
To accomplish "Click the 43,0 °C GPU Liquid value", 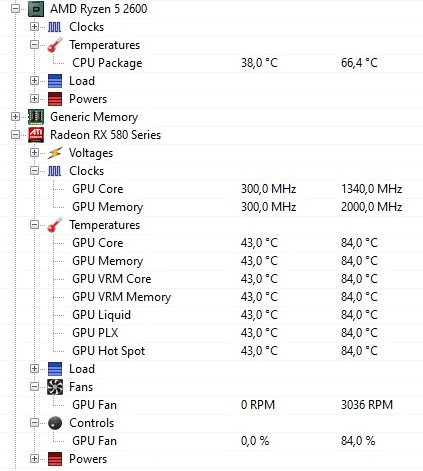I will [259, 315].
